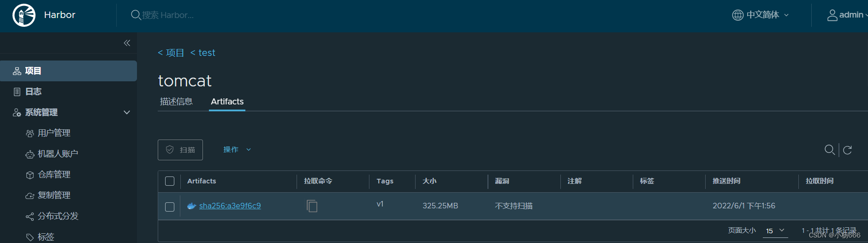Click the 标签 tag icon in sidebar

(x=30, y=237)
